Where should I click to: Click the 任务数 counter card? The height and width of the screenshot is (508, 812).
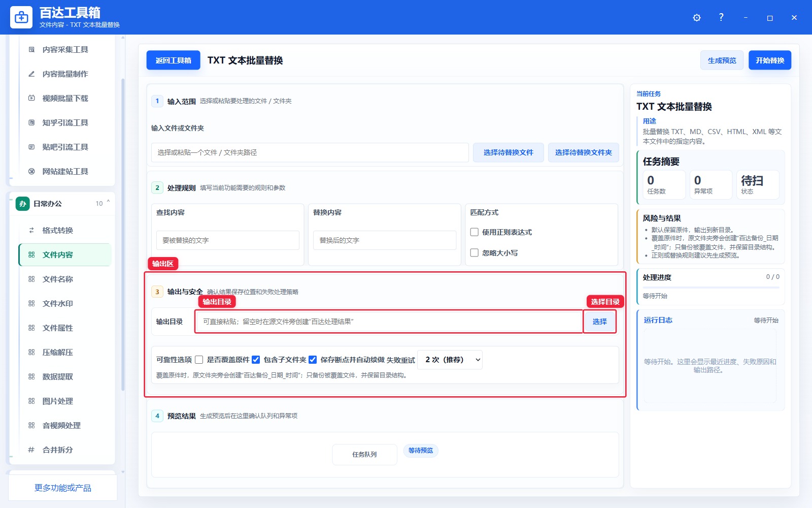[664, 184]
